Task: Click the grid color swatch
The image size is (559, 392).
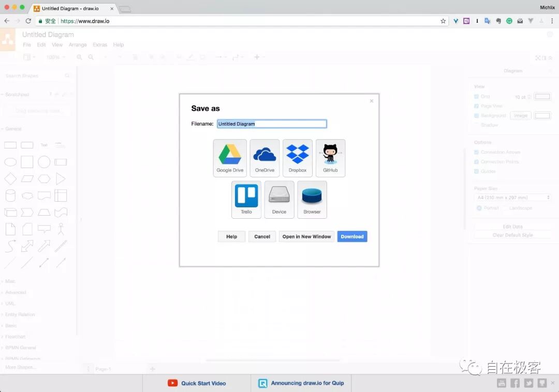Action: 542,97
